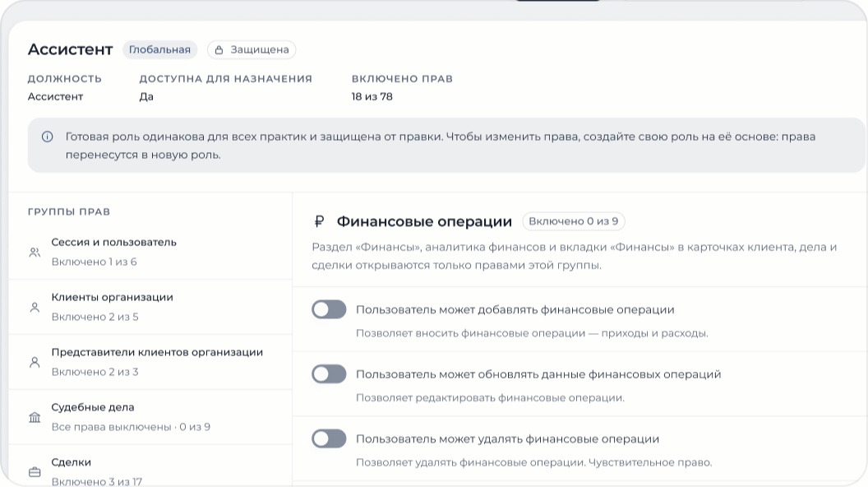Click the users icon beside Сессия и пользователь
Image resolution: width=868 pixels, height=487 pixels.
pyautogui.click(x=35, y=253)
